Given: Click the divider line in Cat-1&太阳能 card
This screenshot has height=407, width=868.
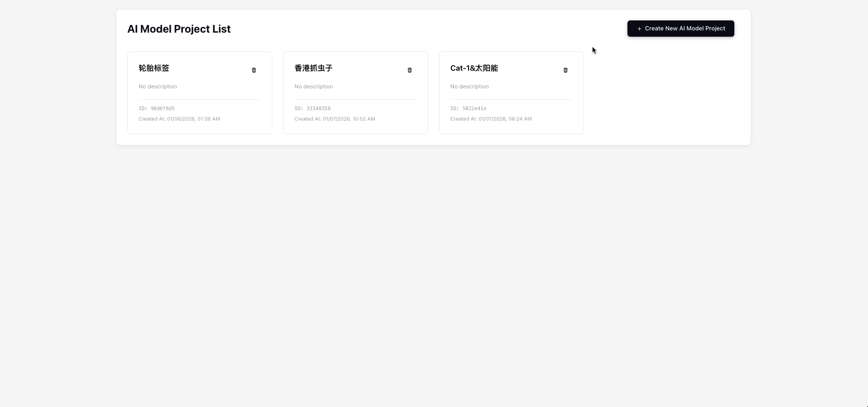Looking at the screenshot, I should [x=511, y=99].
